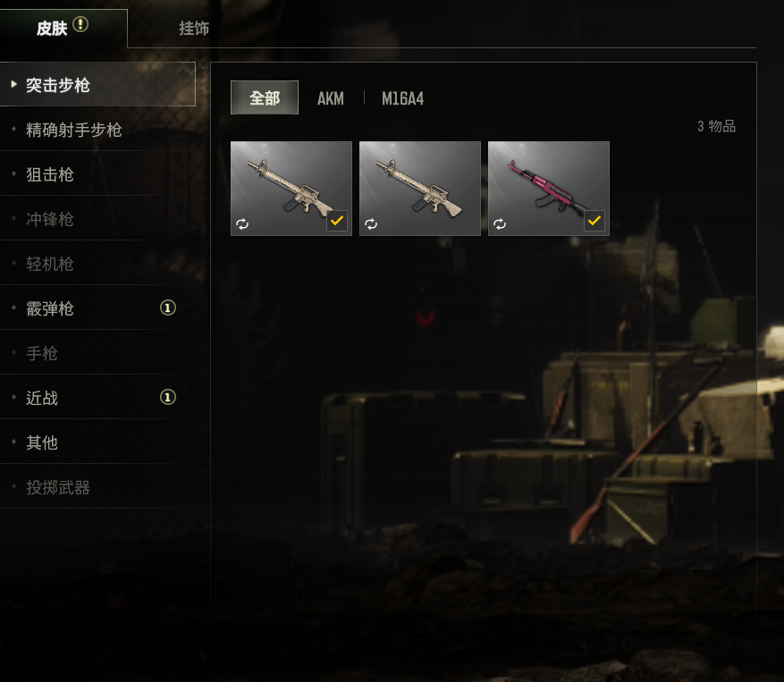Click the notification badge on 霰弹枪
This screenshot has height=682, width=784.
click(x=168, y=307)
